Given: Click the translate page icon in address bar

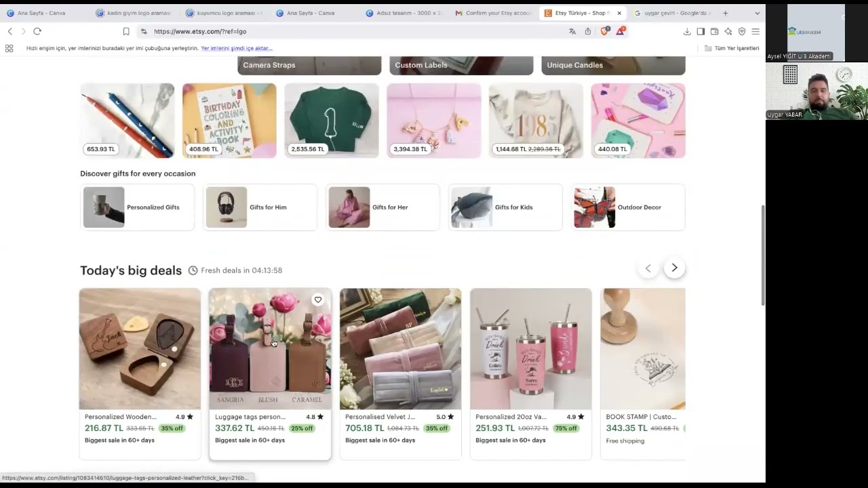Looking at the screenshot, I should 572,31.
